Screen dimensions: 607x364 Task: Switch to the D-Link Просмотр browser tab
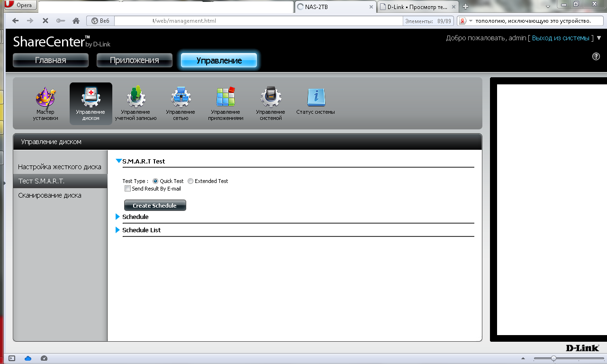[x=418, y=7]
